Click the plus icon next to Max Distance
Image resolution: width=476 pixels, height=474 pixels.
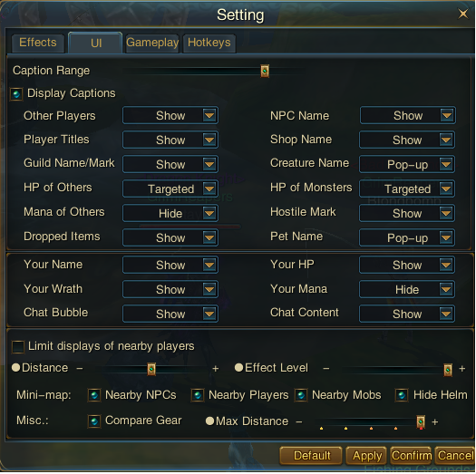click(435, 422)
